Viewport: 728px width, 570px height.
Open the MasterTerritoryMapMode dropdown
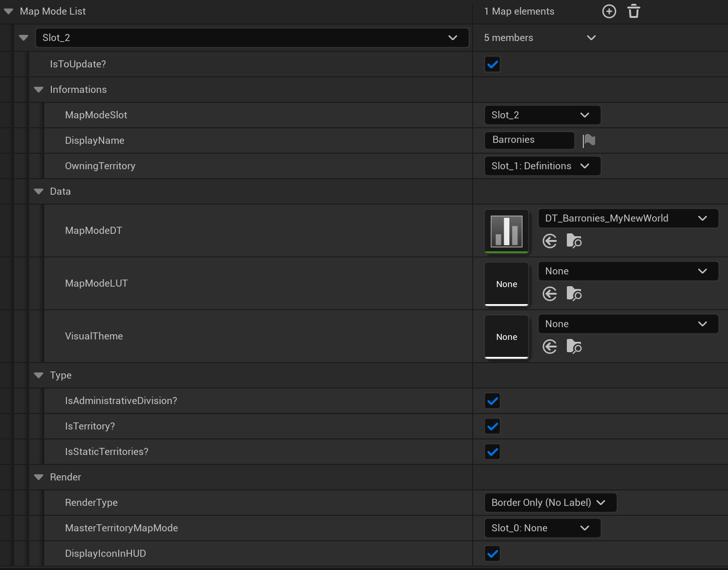[542, 528]
